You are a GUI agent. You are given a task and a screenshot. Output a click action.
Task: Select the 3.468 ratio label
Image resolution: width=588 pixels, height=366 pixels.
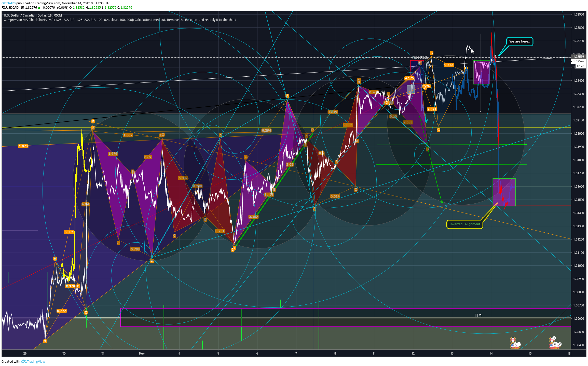click(x=269, y=194)
